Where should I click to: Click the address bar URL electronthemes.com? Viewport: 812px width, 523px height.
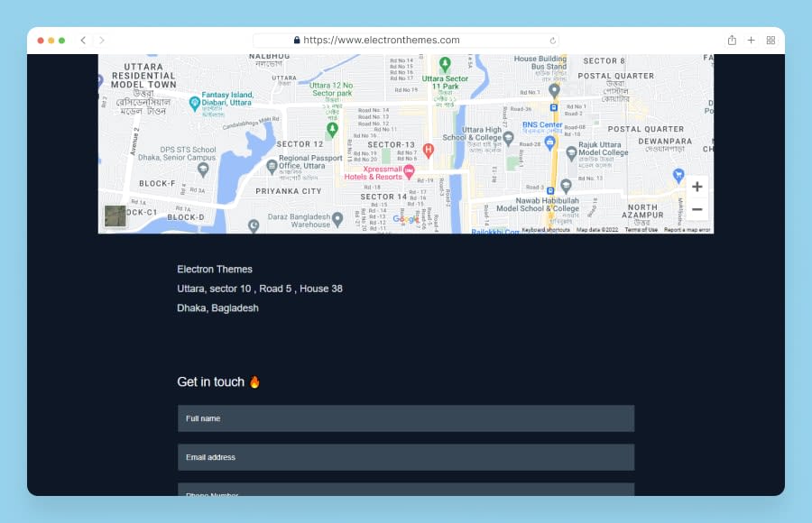[x=381, y=40]
